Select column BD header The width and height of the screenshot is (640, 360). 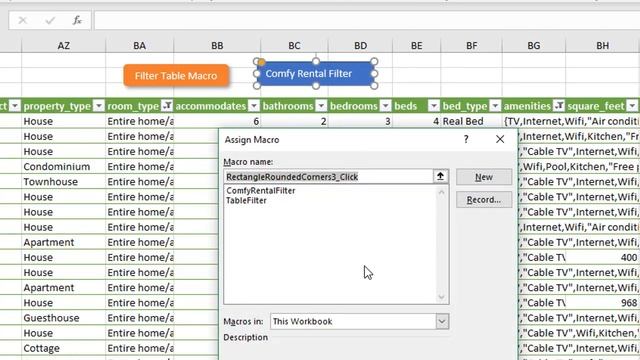point(360,46)
